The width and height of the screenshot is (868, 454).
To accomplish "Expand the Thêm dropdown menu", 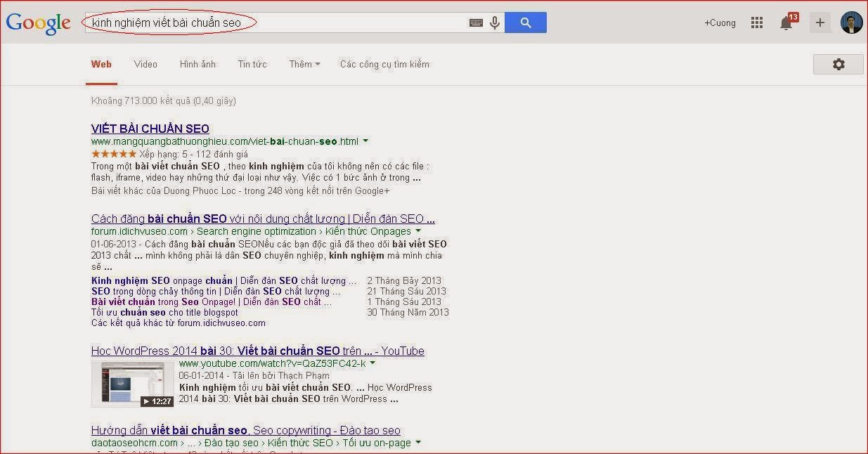I will (304, 64).
